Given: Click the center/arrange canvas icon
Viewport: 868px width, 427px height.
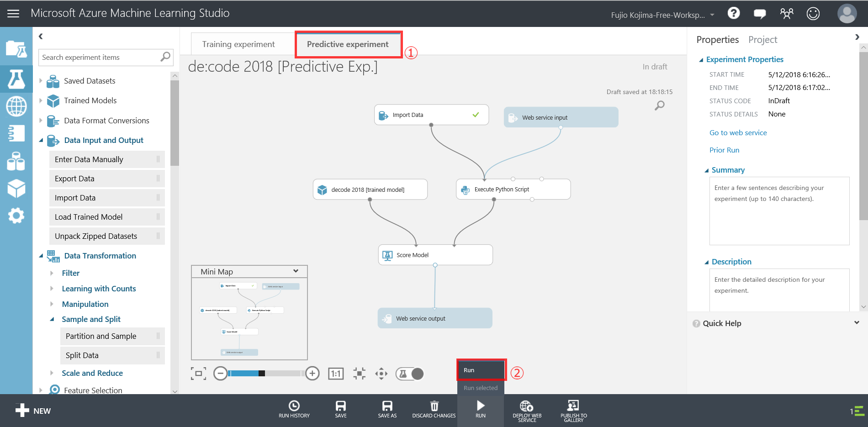Looking at the screenshot, I should tap(360, 374).
